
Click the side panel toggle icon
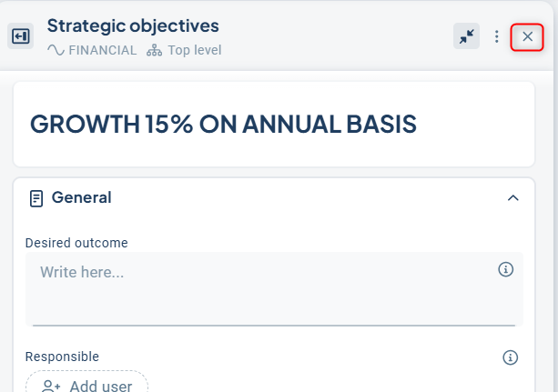(x=21, y=36)
